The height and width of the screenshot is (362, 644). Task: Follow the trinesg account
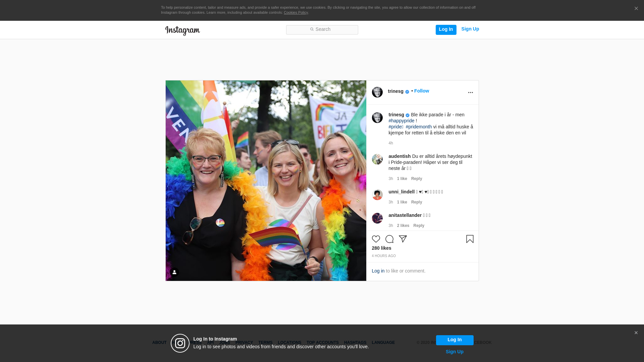coord(421,91)
